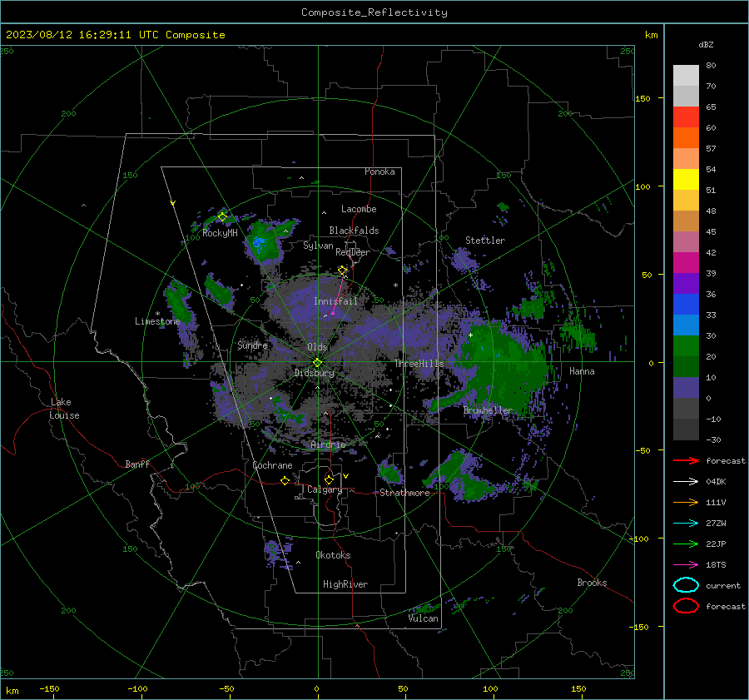Click the cyan 27ZW arrow in legend
This screenshot has width=749, height=700.
tap(686, 523)
